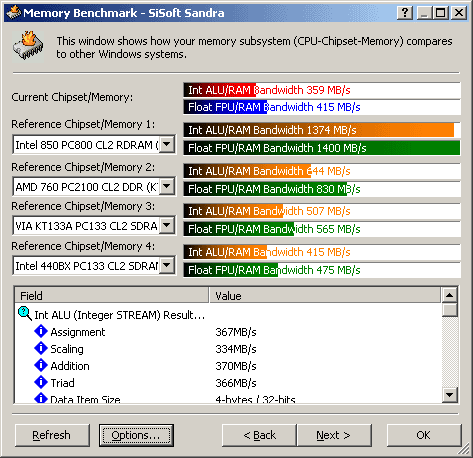Click the info icon next to Addition
The height and width of the screenshot is (458, 473).
coord(41,365)
